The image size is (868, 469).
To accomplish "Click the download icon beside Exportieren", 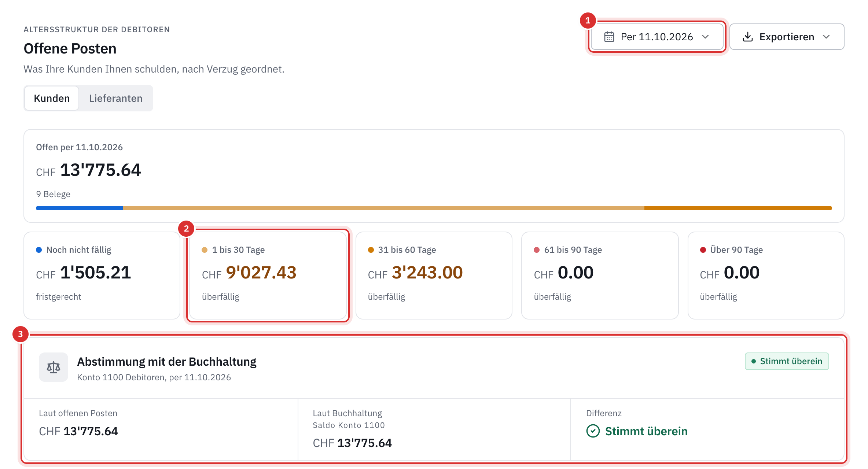I will click(x=747, y=37).
